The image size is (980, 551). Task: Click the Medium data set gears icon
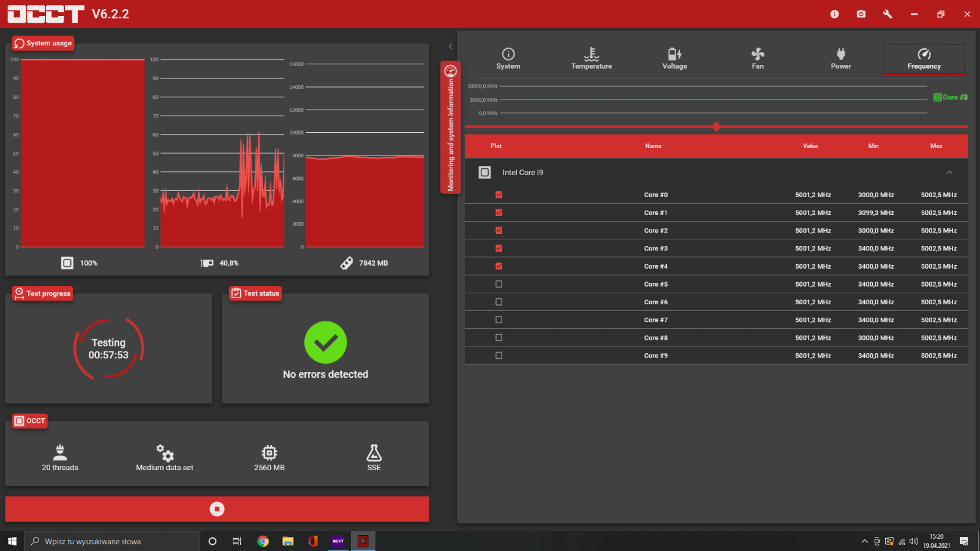tap(165, 452)
